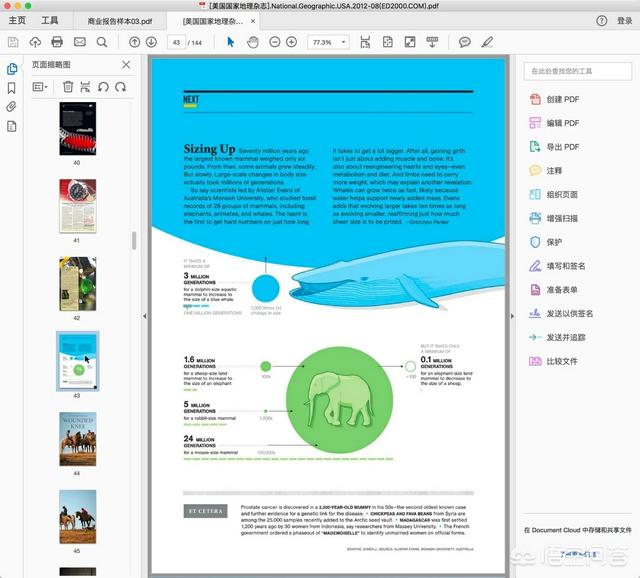
Task: Open thumbnail options dropdown menu
Action: (41, 87)
